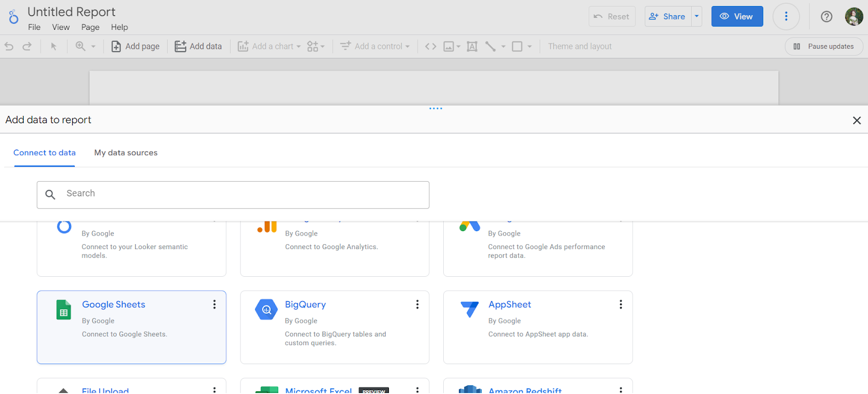This screenshot has width=868, height=394.
Task: Click the help question mark icon
Action: [827, 17]
